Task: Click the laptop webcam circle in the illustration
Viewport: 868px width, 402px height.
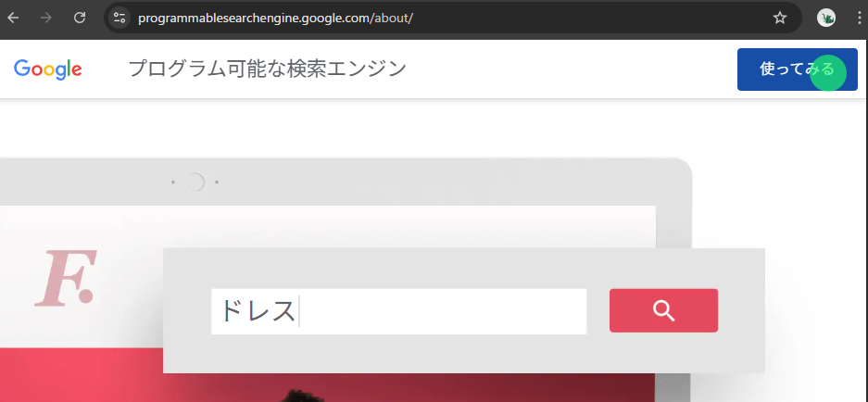Action: point(195,182)
